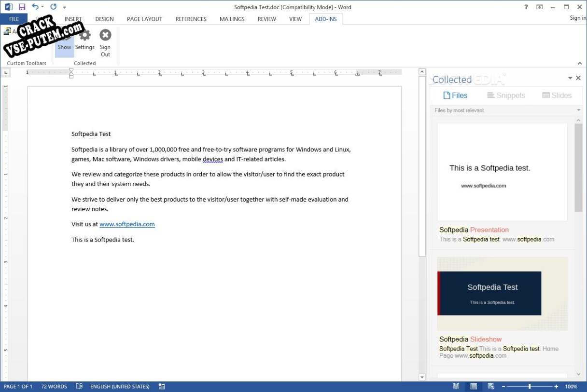Click the zoom out minus button
This screenshot has height=392, width=587.
point(503,387)
